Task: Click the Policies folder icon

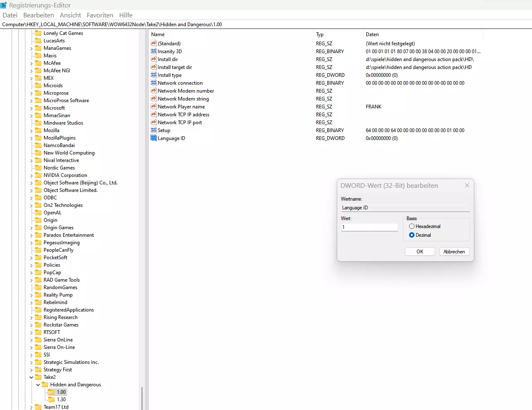Action: 38,265
